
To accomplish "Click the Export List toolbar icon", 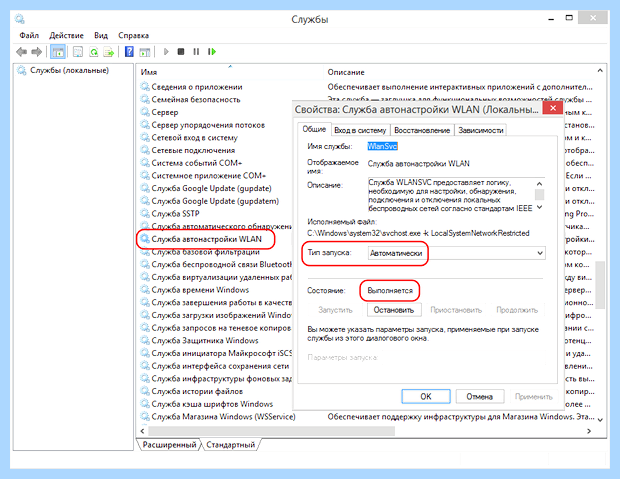I will point(109,51).
